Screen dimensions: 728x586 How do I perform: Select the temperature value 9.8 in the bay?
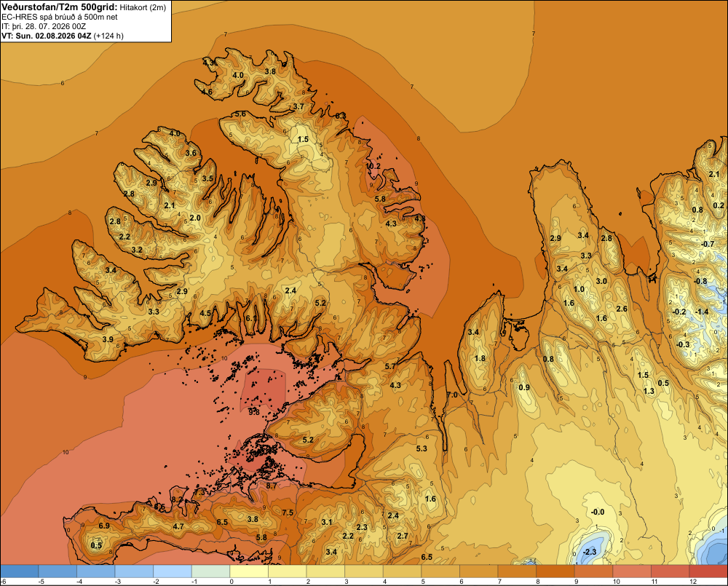click(254, 412)
